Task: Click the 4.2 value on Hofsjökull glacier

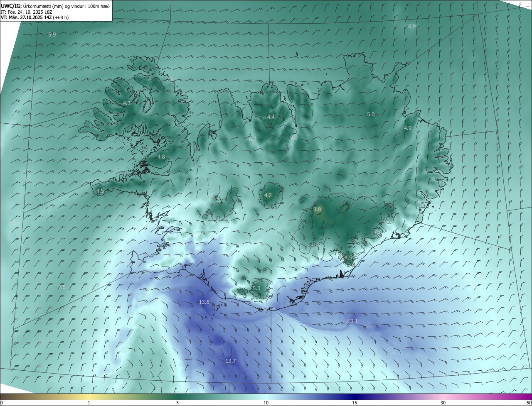Action: (x=268, y=196)
